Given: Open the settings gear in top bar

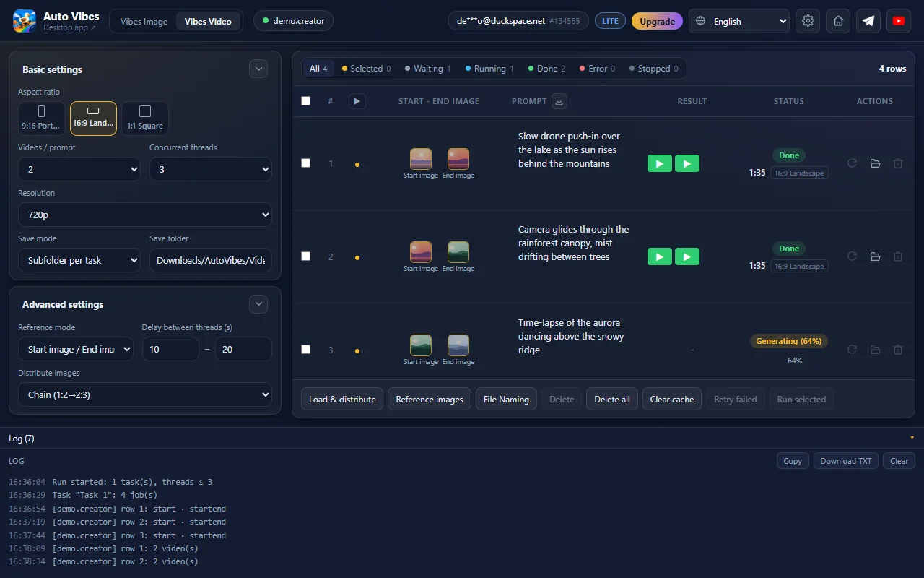Looking at the screenshot, I should [808, 21].
